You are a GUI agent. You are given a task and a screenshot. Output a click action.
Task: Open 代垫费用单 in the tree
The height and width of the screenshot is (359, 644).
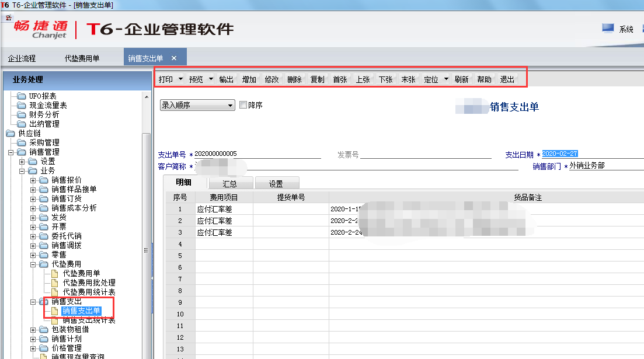81,273
